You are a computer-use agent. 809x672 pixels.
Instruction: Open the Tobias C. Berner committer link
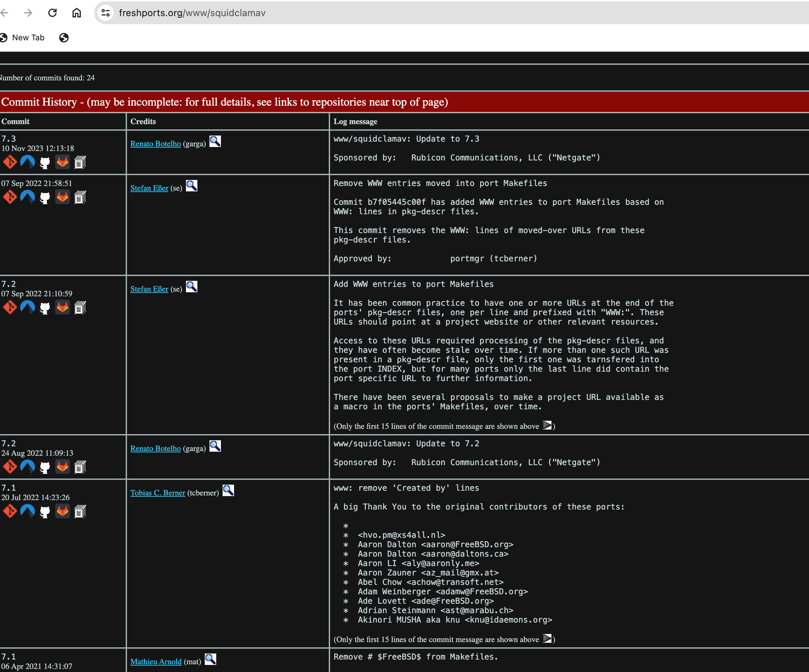[158, 493]
